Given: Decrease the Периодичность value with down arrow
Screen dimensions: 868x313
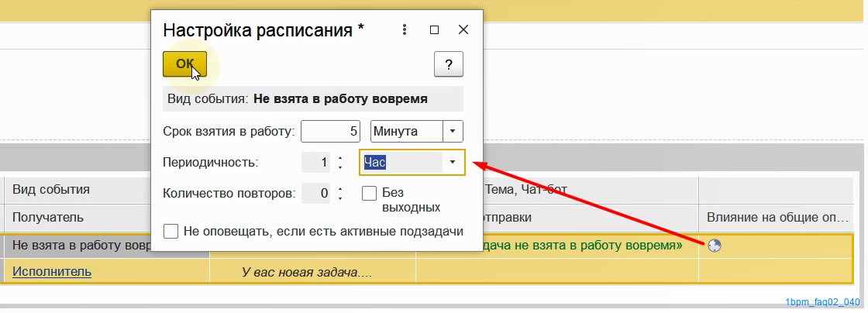Looking at the screenshot, I should (340, 167).
